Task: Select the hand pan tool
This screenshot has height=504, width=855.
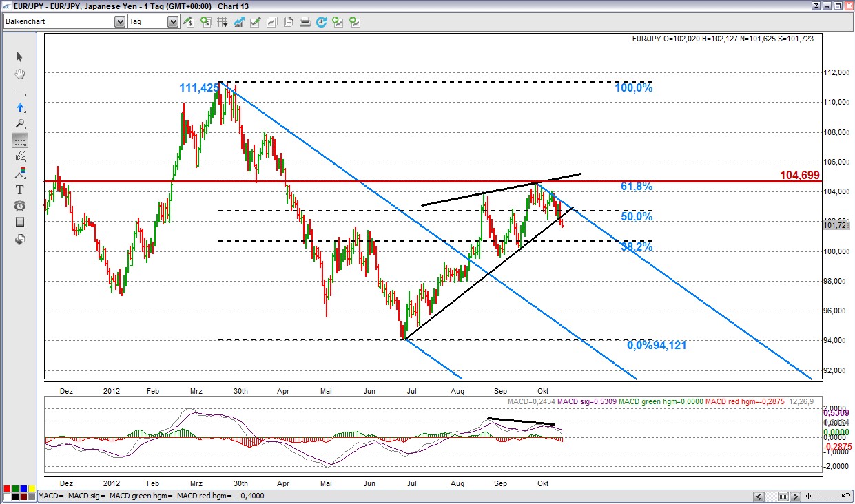Action: [20, 74]
